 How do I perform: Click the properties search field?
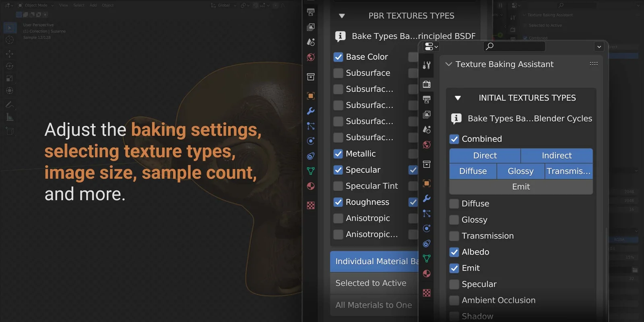coord(514,46)
